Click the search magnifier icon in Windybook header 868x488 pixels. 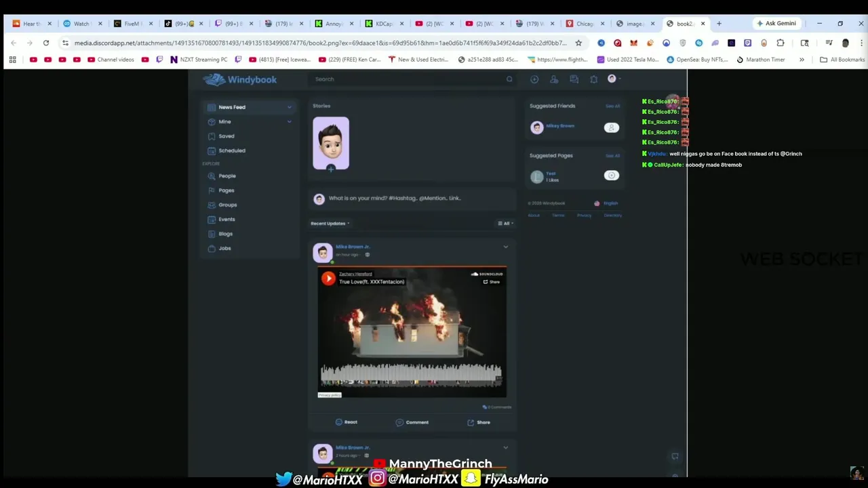(x=509, y=79)
